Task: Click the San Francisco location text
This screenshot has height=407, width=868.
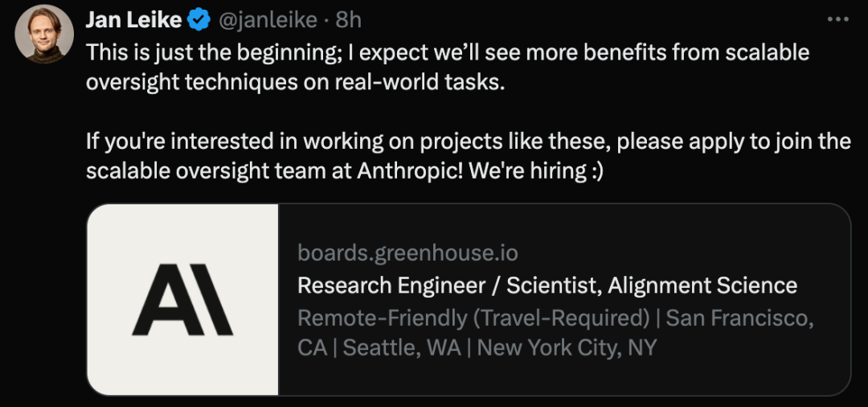Action: click(739, 318)
